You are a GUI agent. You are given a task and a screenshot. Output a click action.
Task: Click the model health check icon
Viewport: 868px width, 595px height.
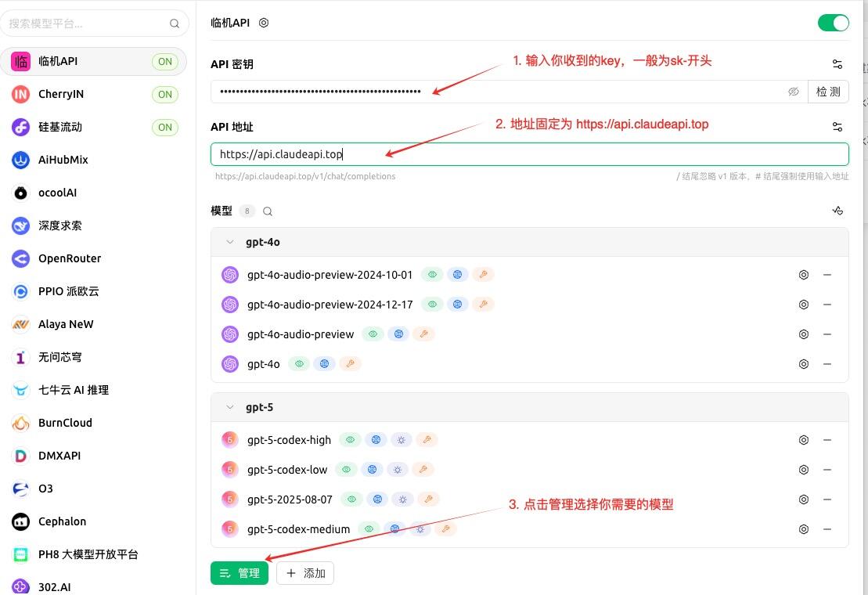pos(837,211)
